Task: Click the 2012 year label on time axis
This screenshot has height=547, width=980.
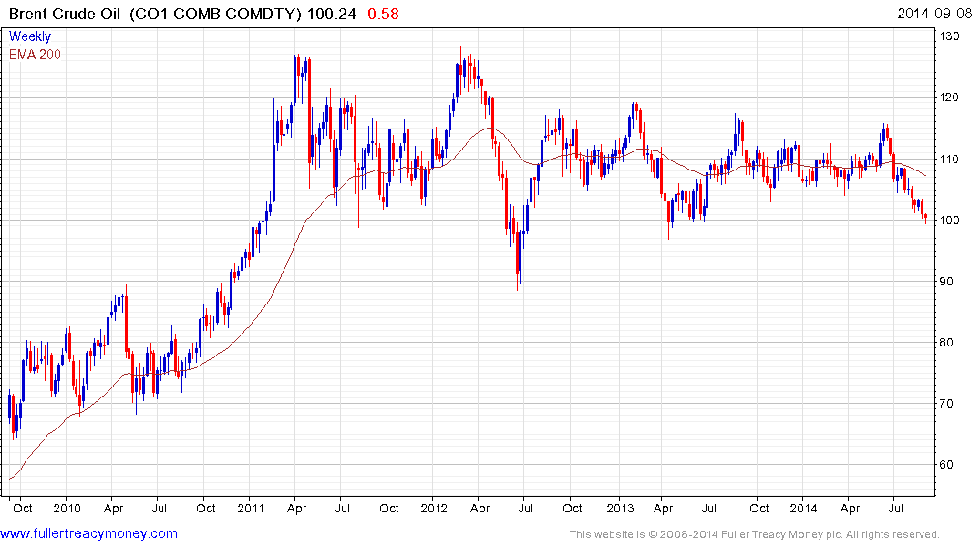Action: [x=434, y=508]
